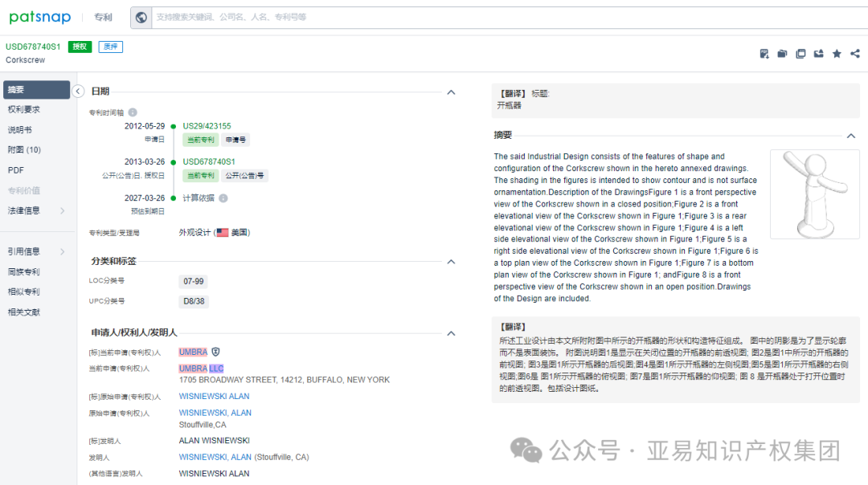Open the 说明书 sidebar tab
This screenshot has height=485, width=868.
pyautogui.click(x=20, y=130)
